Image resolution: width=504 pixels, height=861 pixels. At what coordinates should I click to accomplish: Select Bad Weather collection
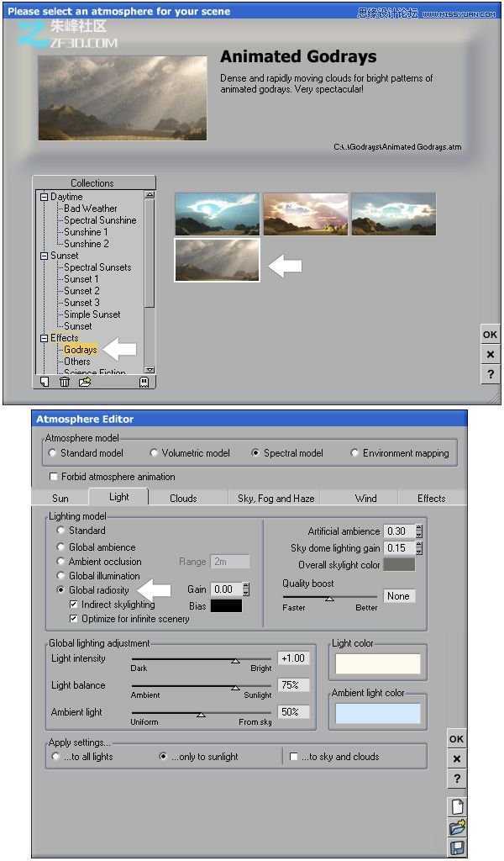click(x=91, y=209)
